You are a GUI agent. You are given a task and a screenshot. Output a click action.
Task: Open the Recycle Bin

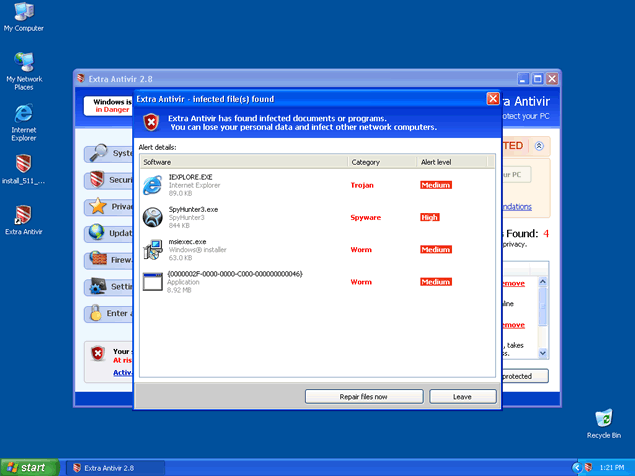pyautogui.click(x=603, y=420)
